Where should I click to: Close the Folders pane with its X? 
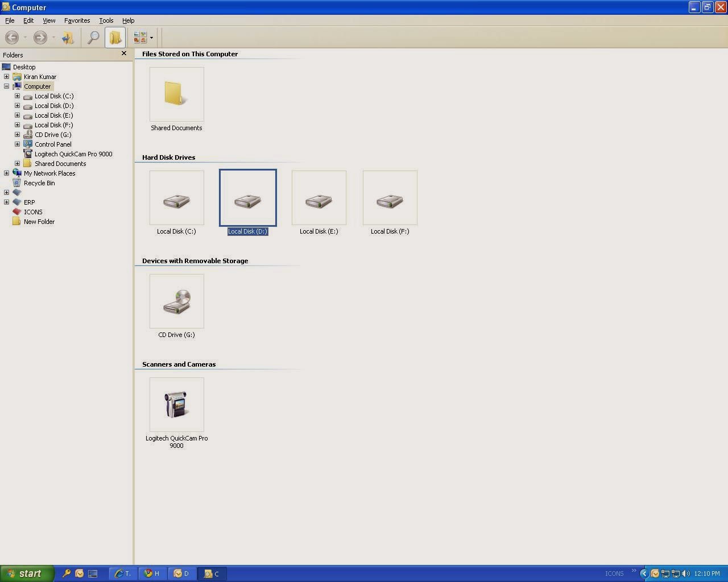(x=123, y=53)
